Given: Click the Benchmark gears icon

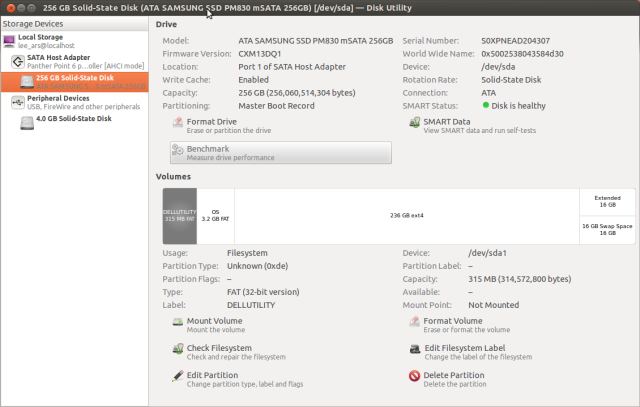Looking at the screenshot, I should point(178,150).
